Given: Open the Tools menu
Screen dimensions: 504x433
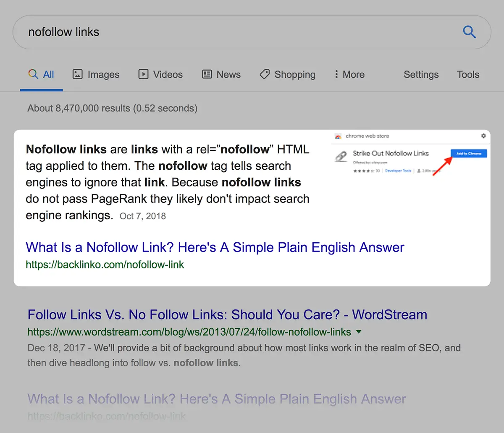Looking at the screenshot, I should [468, 74].
